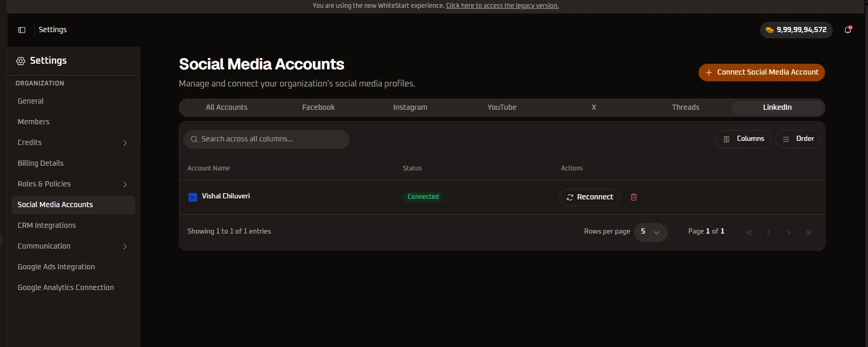
Task: Expand the Roles & Policies chevron
Action: [125, 184]
